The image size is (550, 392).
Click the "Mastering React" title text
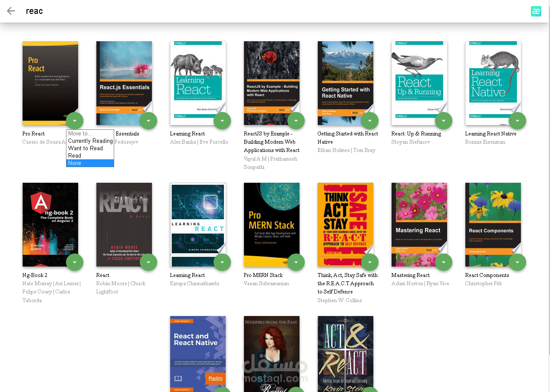click(411, 275)
